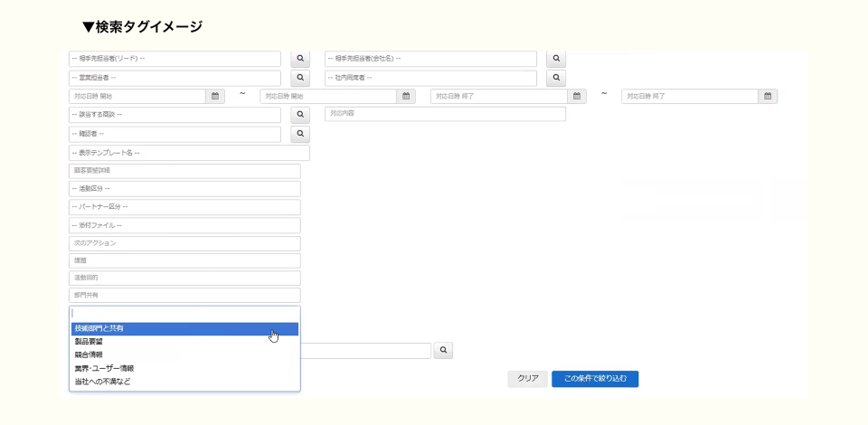Screen dimensions: 868x425
Task: Expand the 添付ファイル dropdown
Action: pyautogui.click(x=184, y=225)
